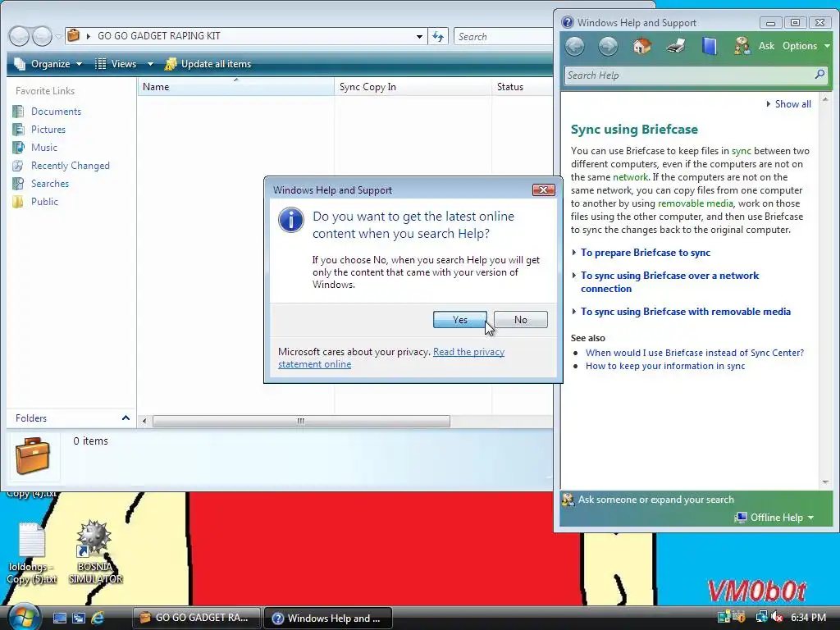The height and width of the screenshot is (630, 840).
Task: Switch to Windows Help taskbar button
Action: click(x=328, y=618)
